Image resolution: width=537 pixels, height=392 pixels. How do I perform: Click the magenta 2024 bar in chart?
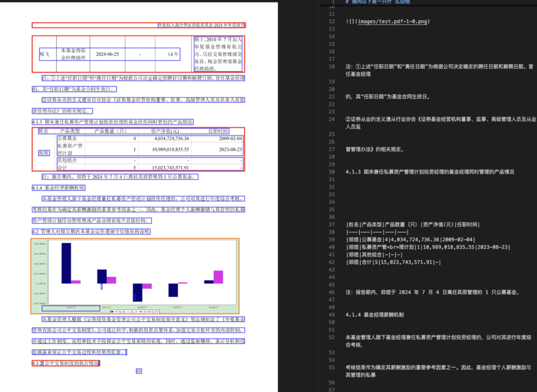point(218,277)
